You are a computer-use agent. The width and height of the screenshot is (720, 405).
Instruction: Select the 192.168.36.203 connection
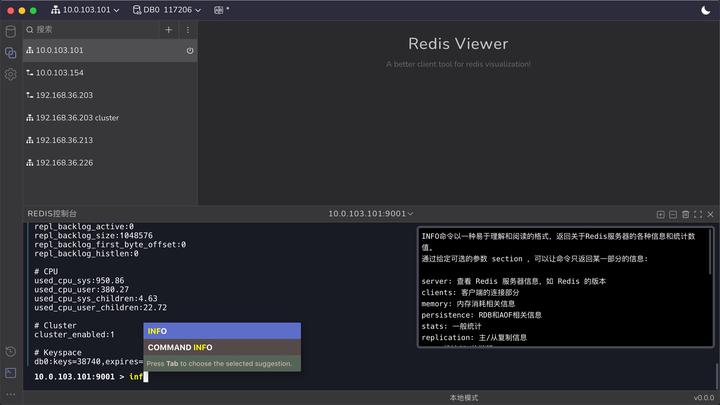point(110,95)
